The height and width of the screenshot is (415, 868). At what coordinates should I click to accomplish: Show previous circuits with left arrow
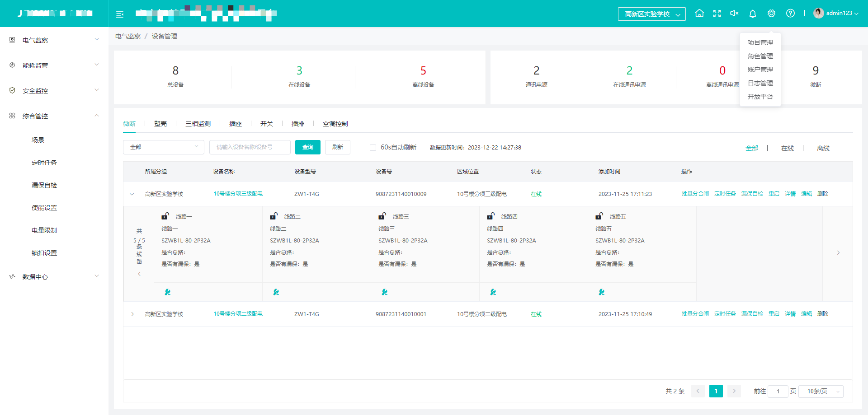click(139, 274)
